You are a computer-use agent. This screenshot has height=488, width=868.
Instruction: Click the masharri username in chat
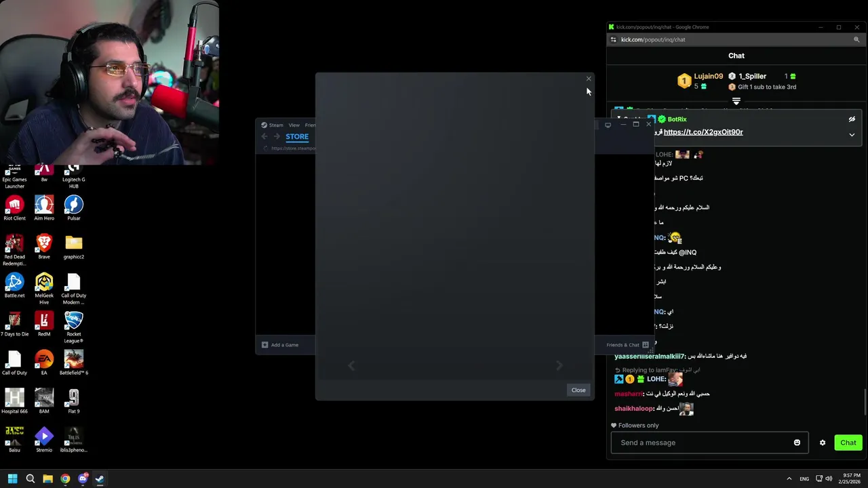tap(628, 394)
